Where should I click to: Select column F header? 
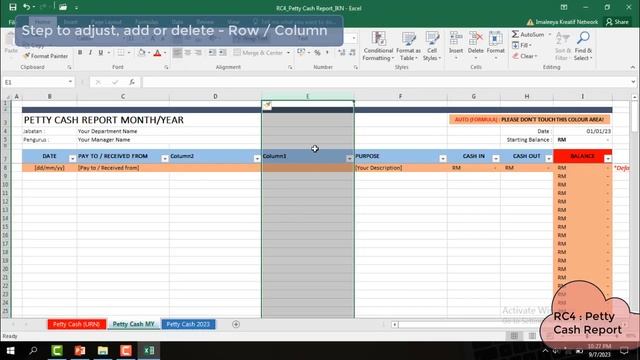(x=400, y=96)
